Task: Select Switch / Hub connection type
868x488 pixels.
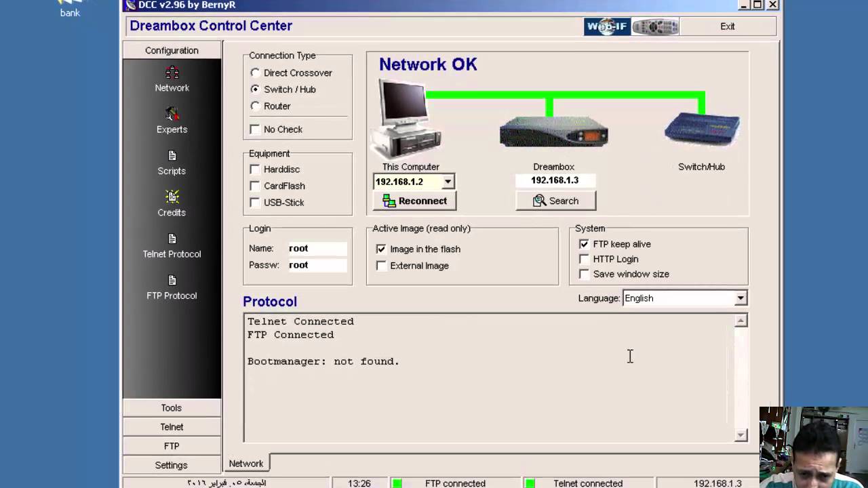Action: click(255, 89)
